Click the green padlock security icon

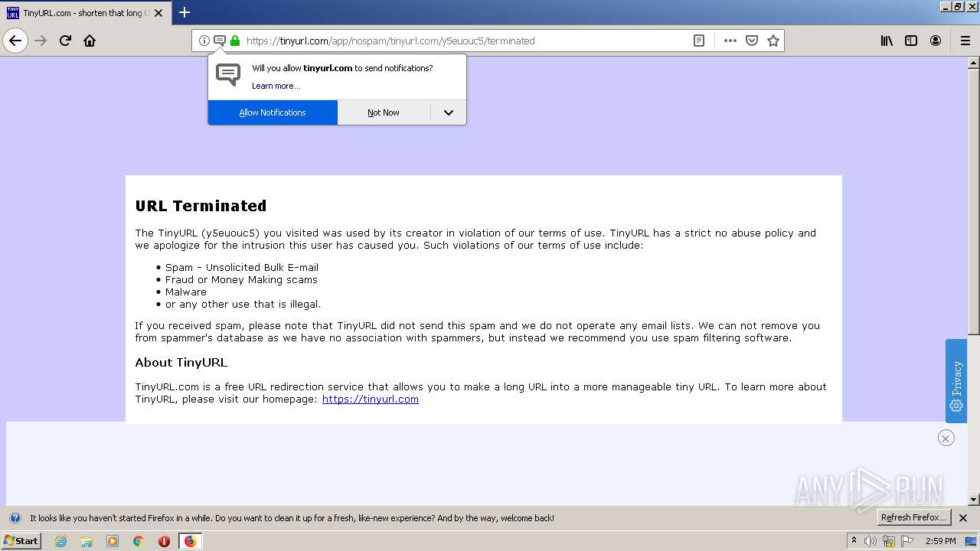coord(235,41)
